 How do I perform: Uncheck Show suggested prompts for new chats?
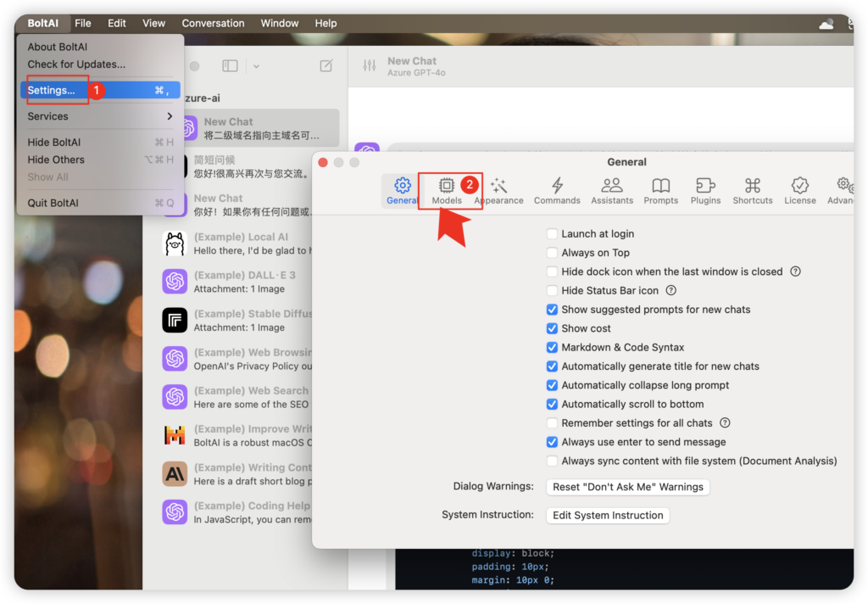coord(552,309)
